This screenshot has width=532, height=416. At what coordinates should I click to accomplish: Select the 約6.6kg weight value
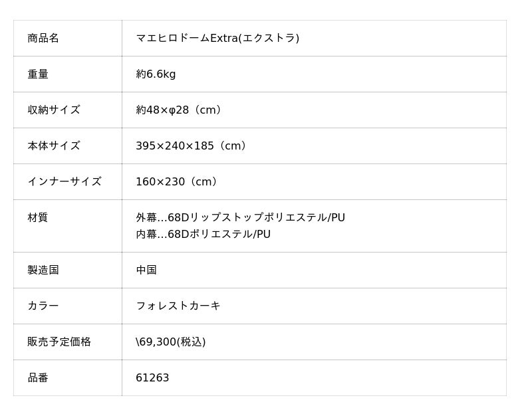[x=156, y=74]
